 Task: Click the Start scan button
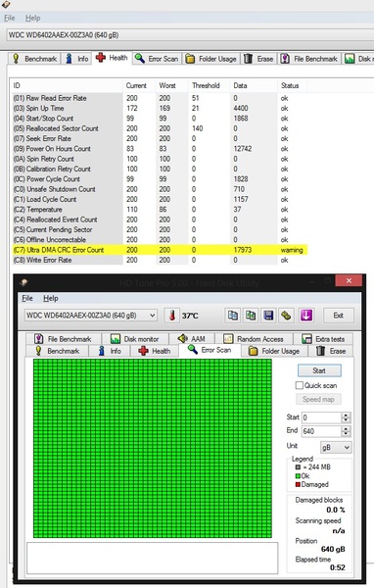click(x=319, y=370)
